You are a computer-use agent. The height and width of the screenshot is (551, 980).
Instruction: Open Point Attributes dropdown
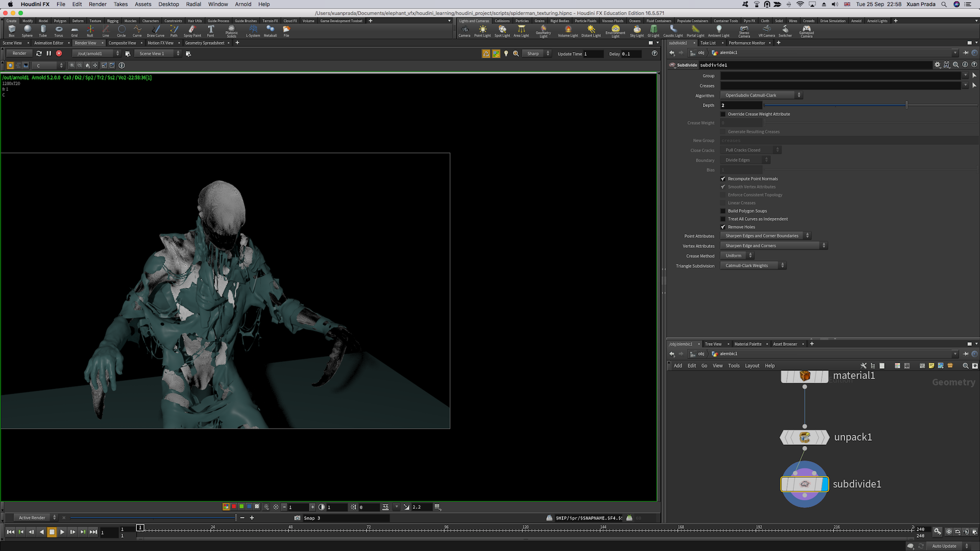765,236
